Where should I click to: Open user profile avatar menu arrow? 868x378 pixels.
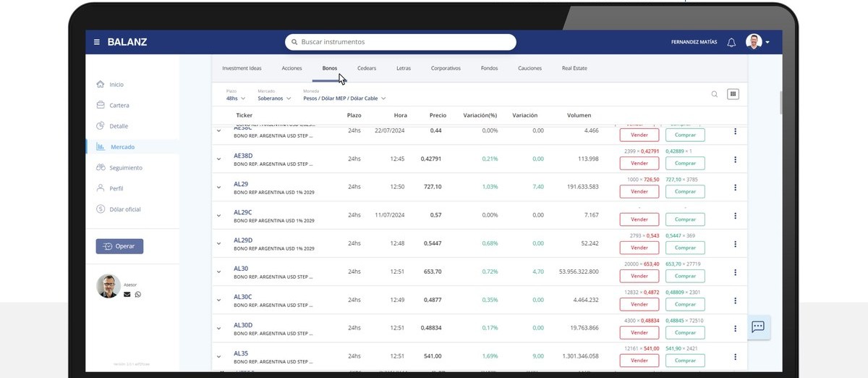tap(767, 42)
